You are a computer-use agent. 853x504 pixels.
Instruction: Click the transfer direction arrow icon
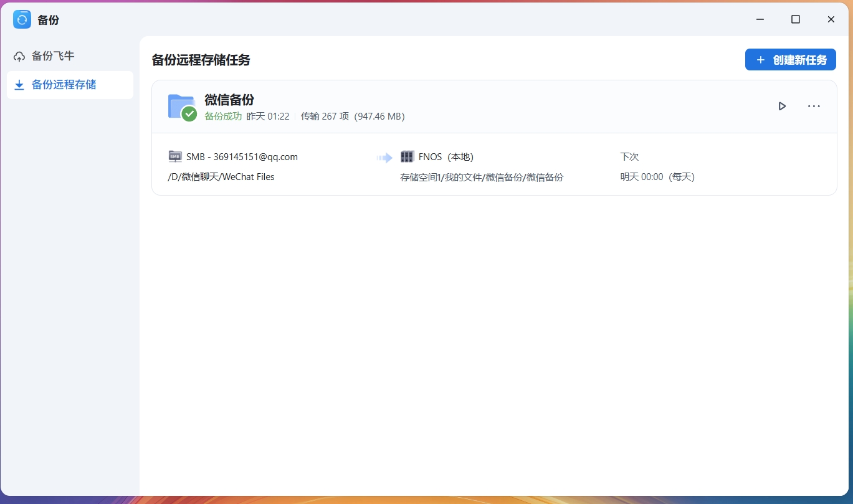point(384,158)
